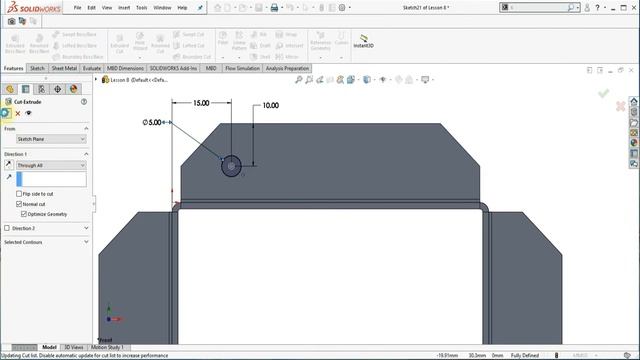Select the Motion Study 1 tab
The width and height of the screenshot is (640, 360).
[x=107, y=347]
